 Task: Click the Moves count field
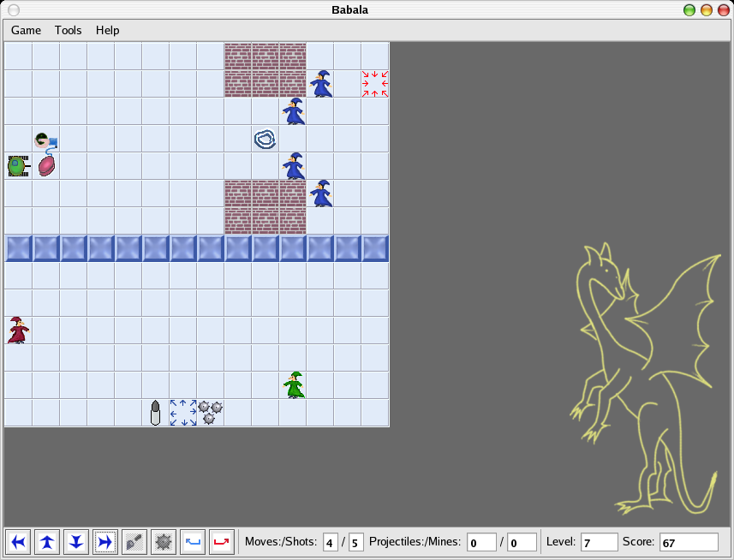[330, 542]
